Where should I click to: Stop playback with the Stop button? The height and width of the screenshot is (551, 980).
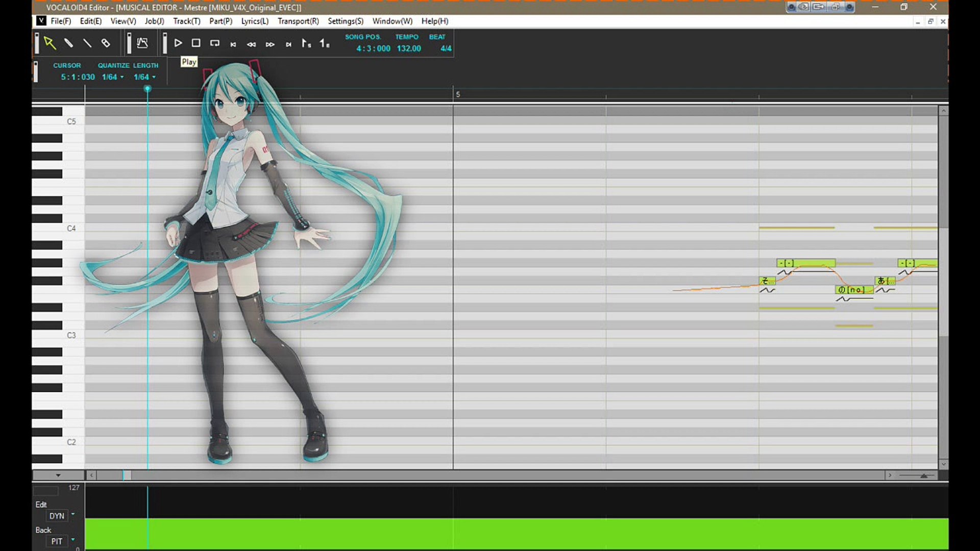[196, 43]
